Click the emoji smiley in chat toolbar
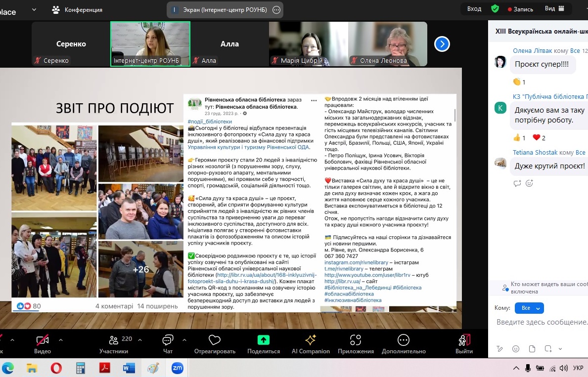Screen dimensions: 588x377 [x=516, y=348]
